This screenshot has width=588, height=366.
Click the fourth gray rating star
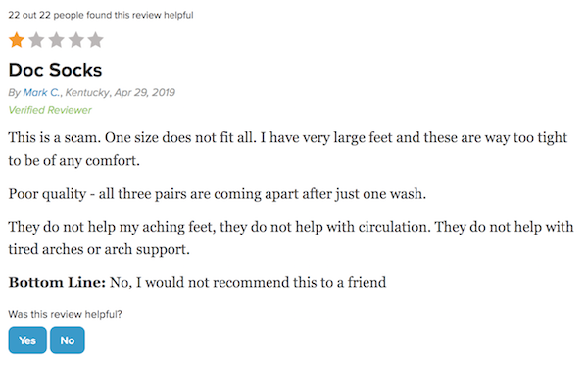pyautogui.click(x=76, y=40)
